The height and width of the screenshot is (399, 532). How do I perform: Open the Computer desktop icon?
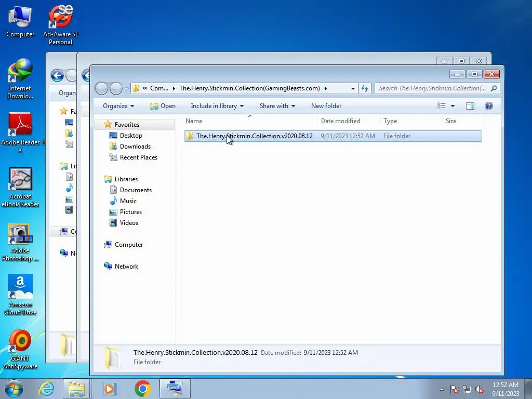(x=20, y=22)
